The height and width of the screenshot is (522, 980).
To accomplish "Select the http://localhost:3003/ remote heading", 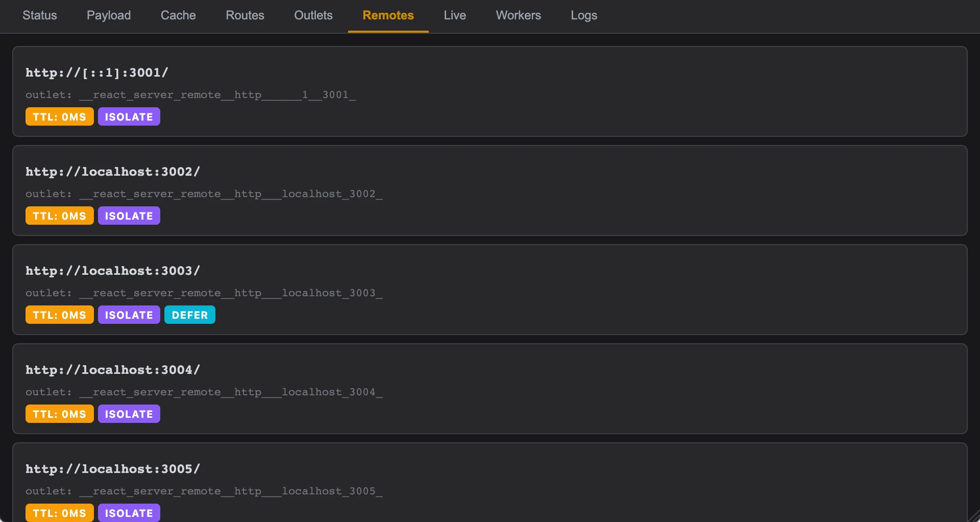I will [113, 271].
